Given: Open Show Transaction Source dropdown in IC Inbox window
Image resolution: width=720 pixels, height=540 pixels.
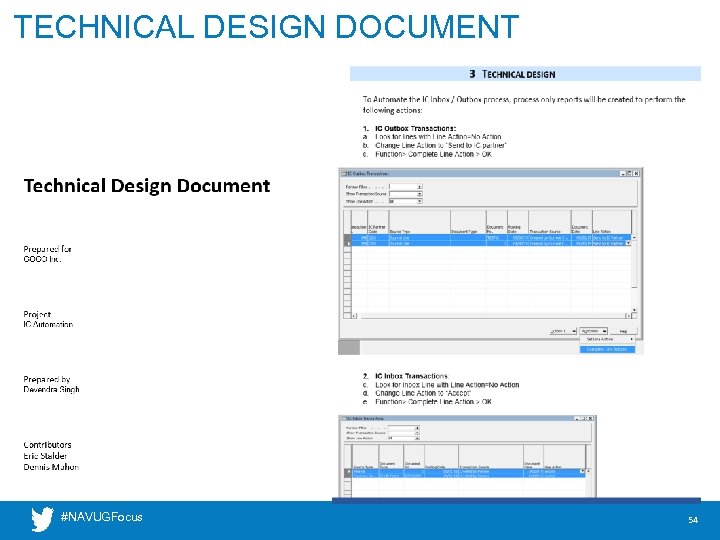Looking at the screenshot, I should point(417,433).
